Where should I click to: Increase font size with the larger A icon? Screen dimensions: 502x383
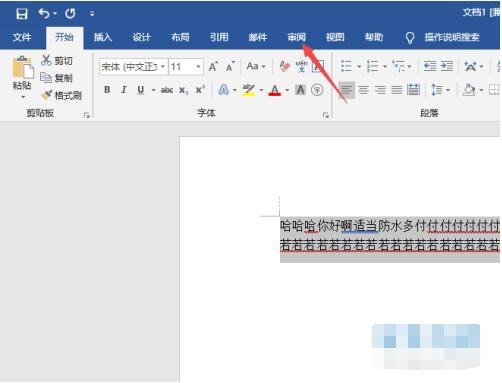click(213, 67)
